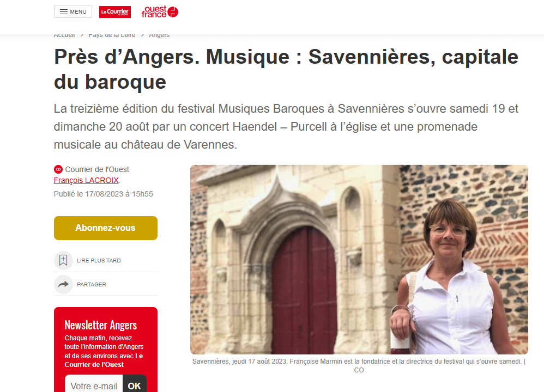Open the MENU hamburger button
Image resolution: width=544 pixels, height=392 pixels.
click(73, 12)
